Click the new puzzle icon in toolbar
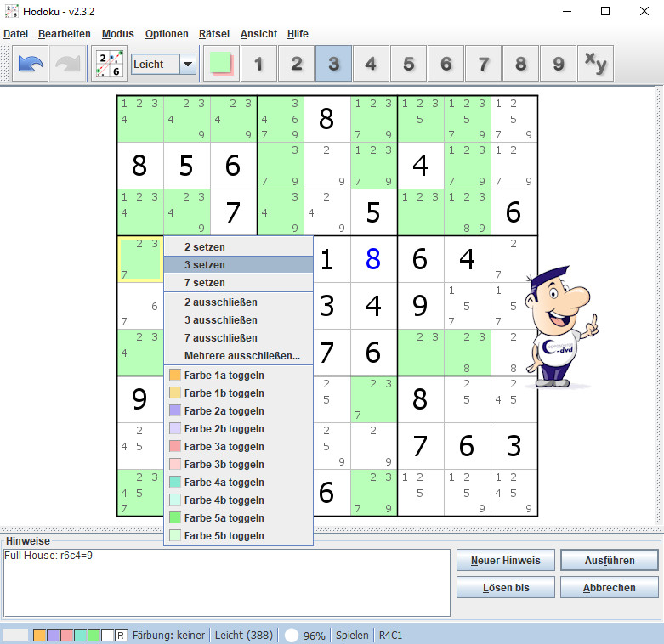The height and width of the screenshot is (644, 664). pyautogui.click(x=109, y=65)
